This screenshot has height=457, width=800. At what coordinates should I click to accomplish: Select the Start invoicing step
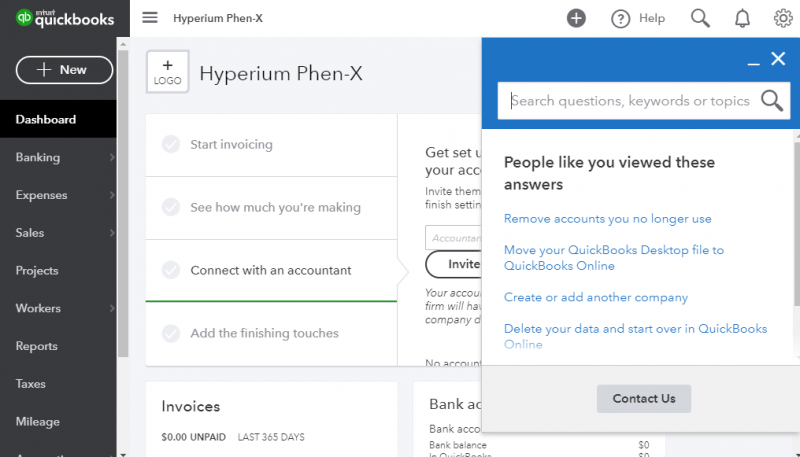coord(271,145)
